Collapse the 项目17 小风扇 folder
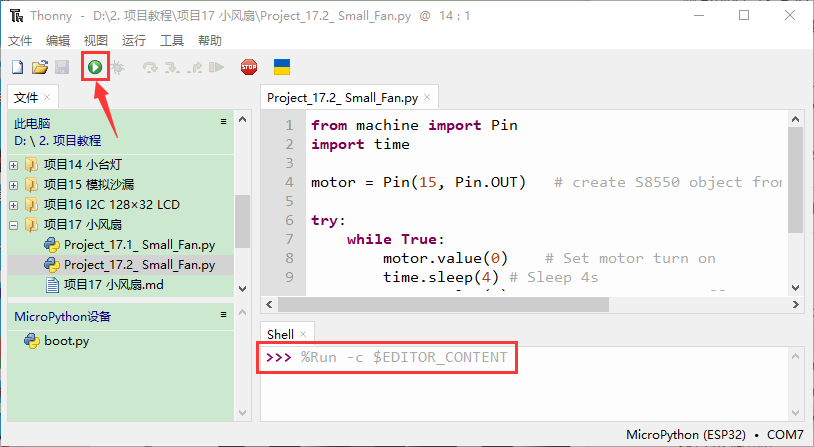The height and width of the screenshot is (447, 814). click(14, 225)
